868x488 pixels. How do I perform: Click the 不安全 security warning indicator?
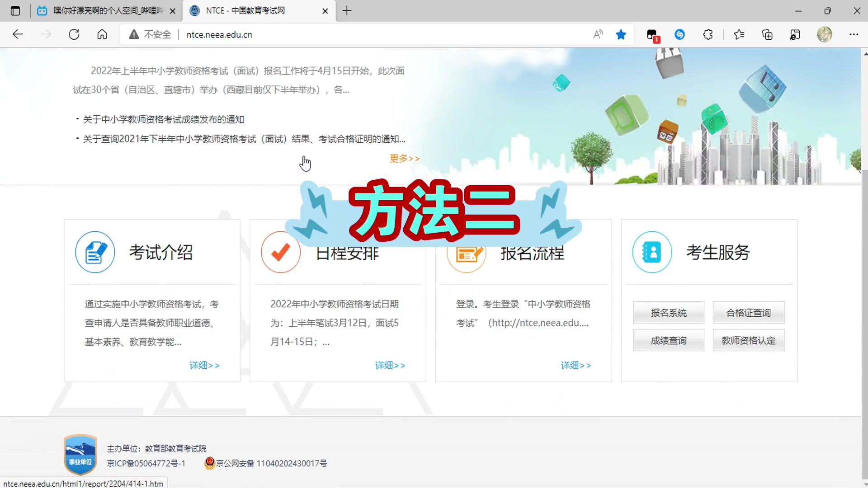(150, 34)
